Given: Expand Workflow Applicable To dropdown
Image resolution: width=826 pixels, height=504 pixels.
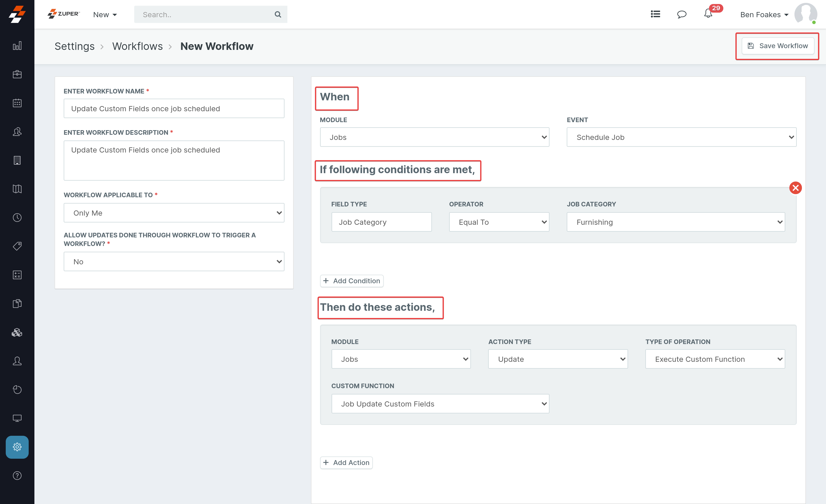Looking at the screenshot, I should (x=174, y=213).
